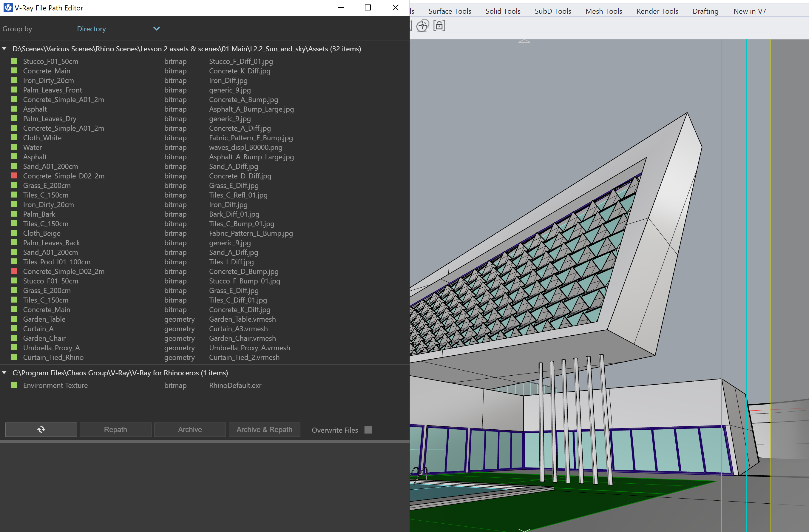Click green status square for Cloth_Beige
This screenshot has height=532, width=809.
coord(14,232)
